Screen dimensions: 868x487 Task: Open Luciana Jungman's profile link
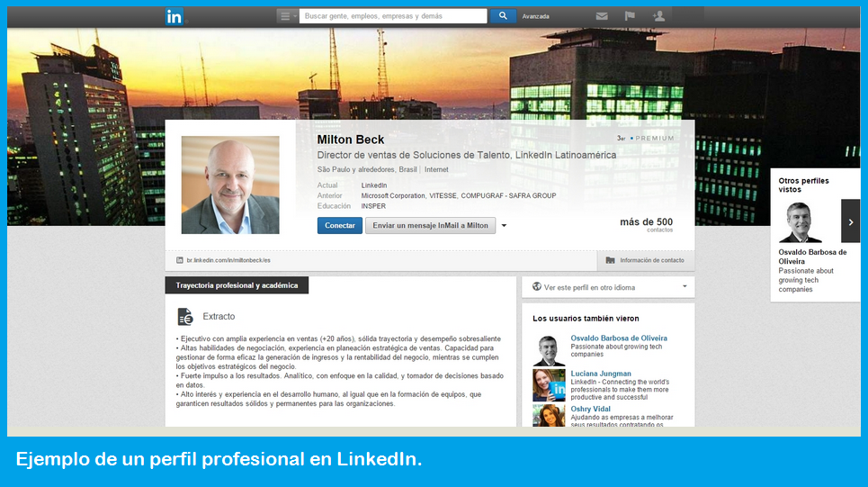(x=601, y=374)
